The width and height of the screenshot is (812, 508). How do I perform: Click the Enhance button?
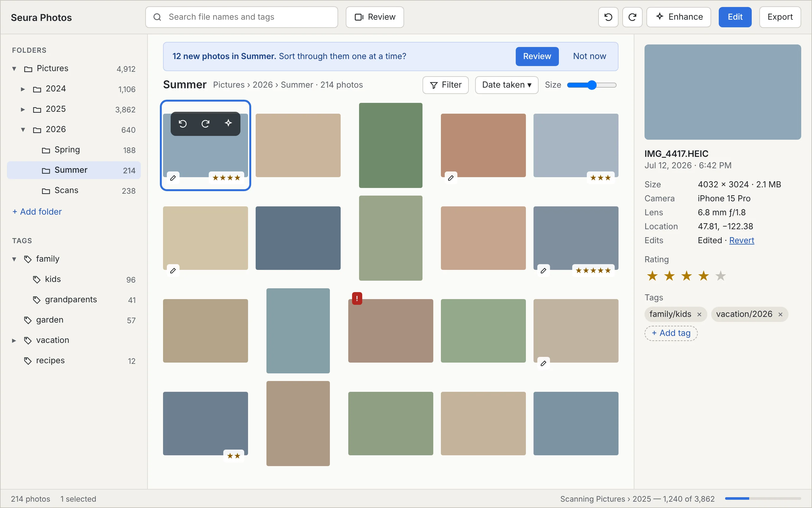(678, 17)
